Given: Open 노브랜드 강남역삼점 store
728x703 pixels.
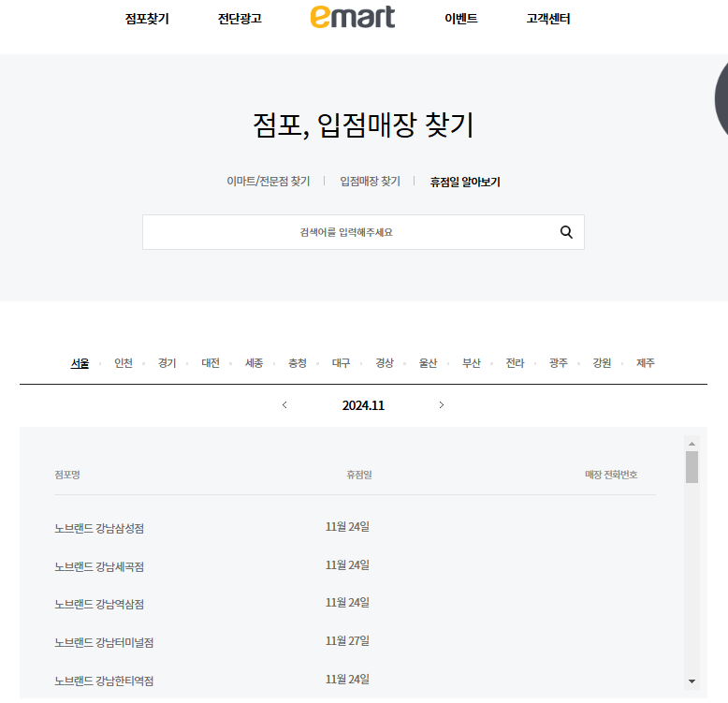Looking at the screenshot, I should [x=99, y=605].
